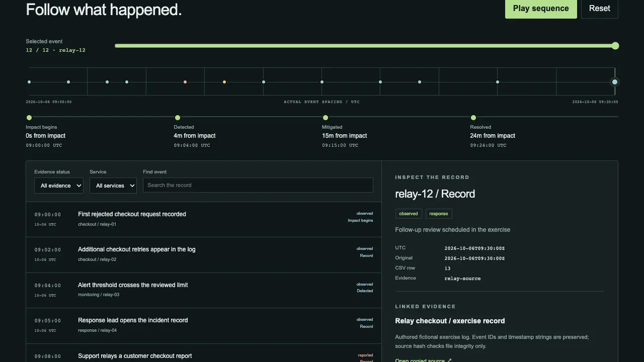The image size is (644, 362).
Task: Click the Mitigated milestone marker
Action: (325, 118)
